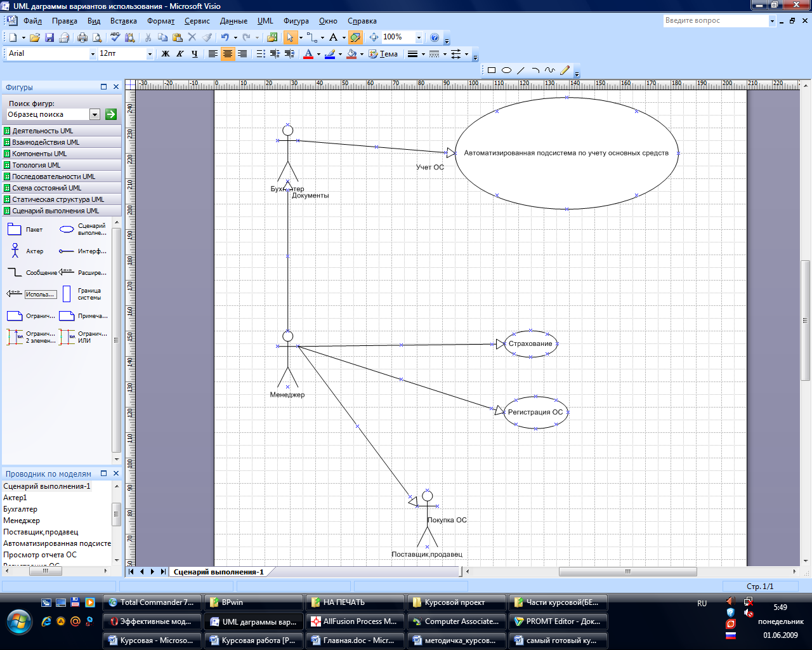Open the 100% zoom level dropdown

[419, 37]
